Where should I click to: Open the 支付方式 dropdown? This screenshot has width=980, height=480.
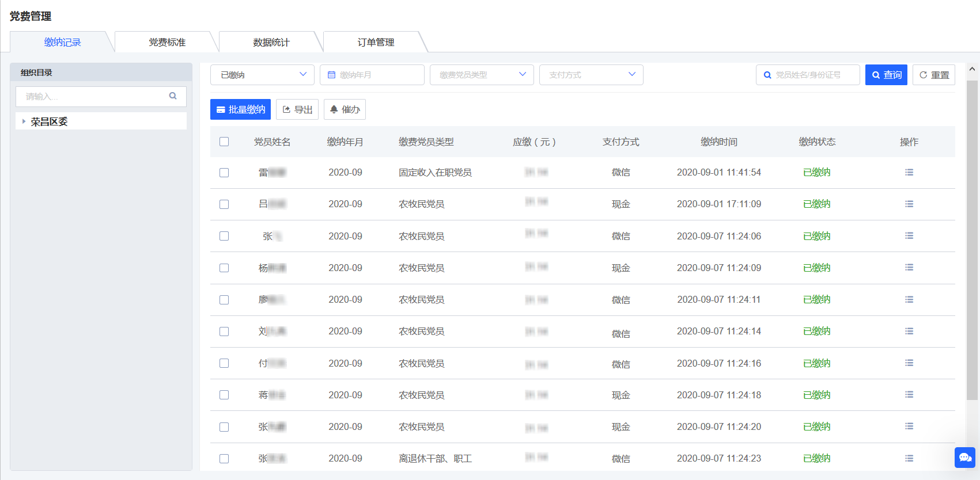point(591,75)
